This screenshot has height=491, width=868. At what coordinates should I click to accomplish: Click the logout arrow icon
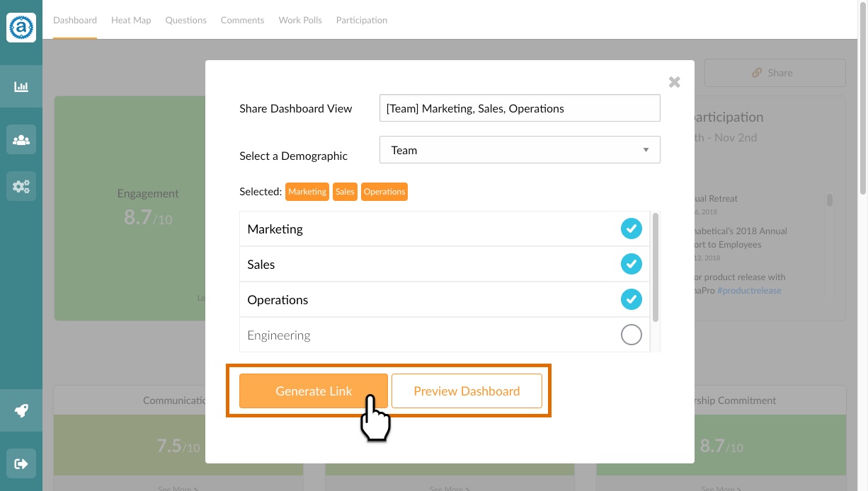[x=21, y=464]
